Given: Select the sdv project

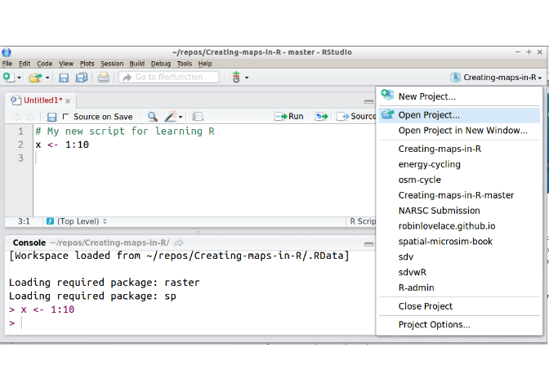Looking at the screenshot, I should [459, 257].
